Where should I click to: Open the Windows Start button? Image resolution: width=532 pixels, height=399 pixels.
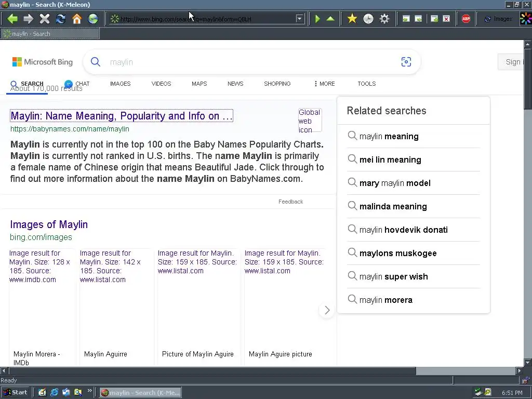(15, 393)
